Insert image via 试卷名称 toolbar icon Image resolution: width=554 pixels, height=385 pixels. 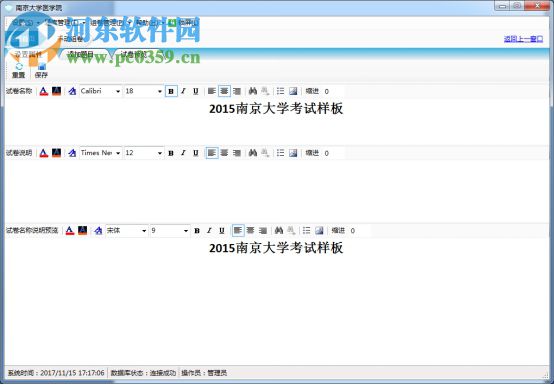(293, 91)
